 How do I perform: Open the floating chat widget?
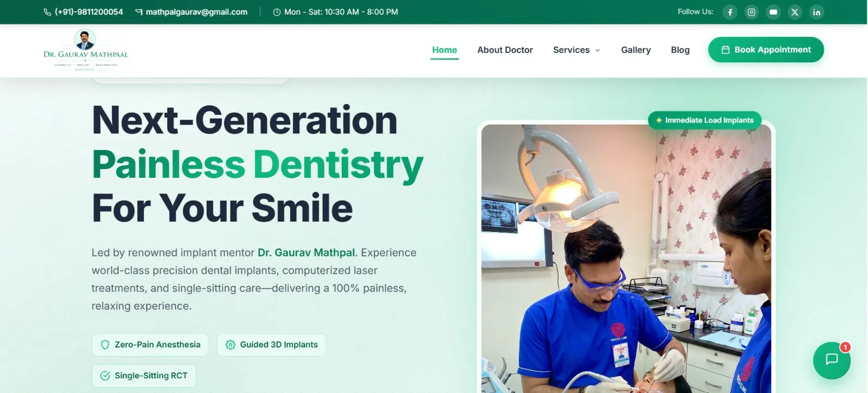click(x=832, y=360)
